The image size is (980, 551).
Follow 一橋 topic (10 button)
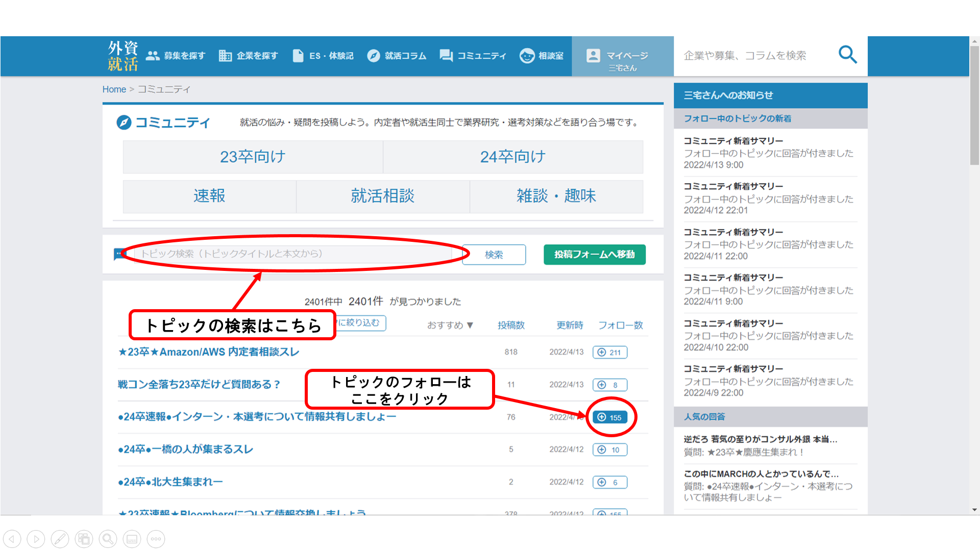[x=610, y=449]
